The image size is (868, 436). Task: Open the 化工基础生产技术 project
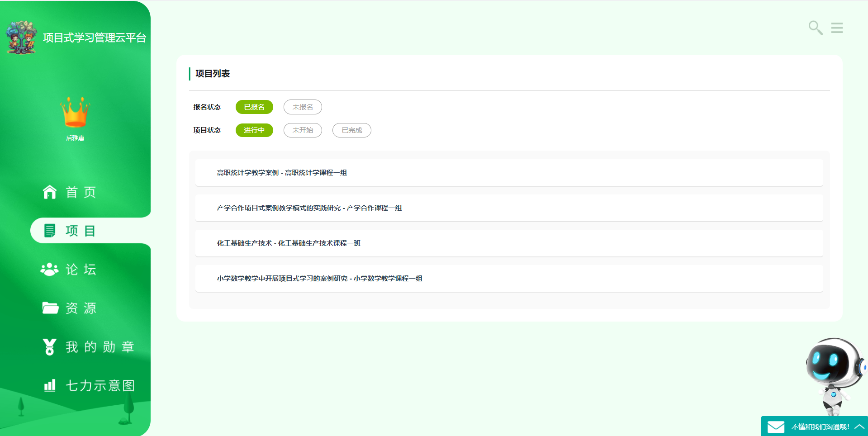tap(289, 243)
